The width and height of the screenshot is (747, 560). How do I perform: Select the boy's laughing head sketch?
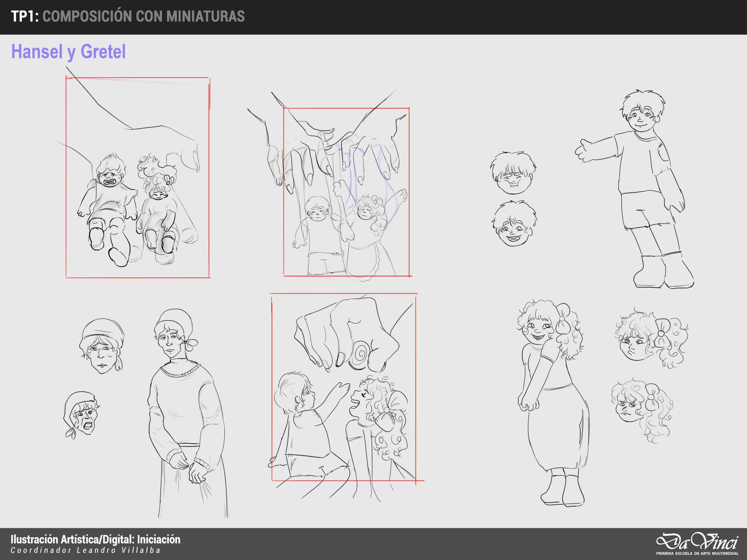coord(514,224)
